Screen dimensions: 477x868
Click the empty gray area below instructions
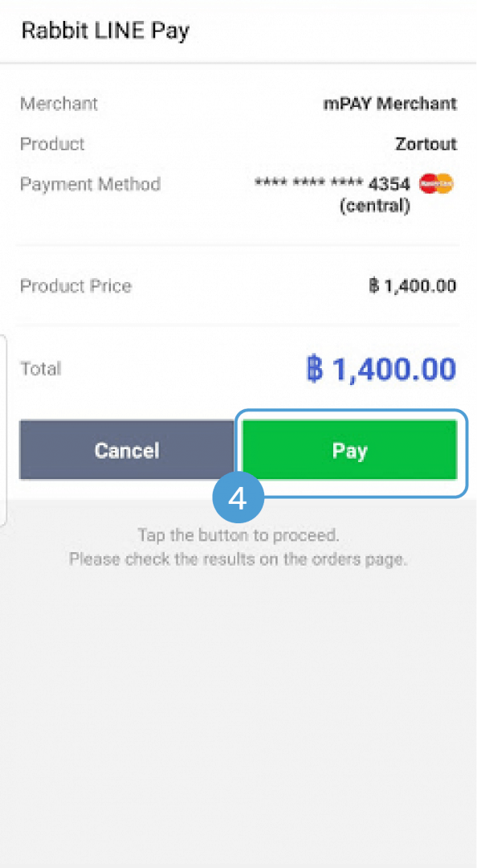pyautogui.click(x=238, y=719)
